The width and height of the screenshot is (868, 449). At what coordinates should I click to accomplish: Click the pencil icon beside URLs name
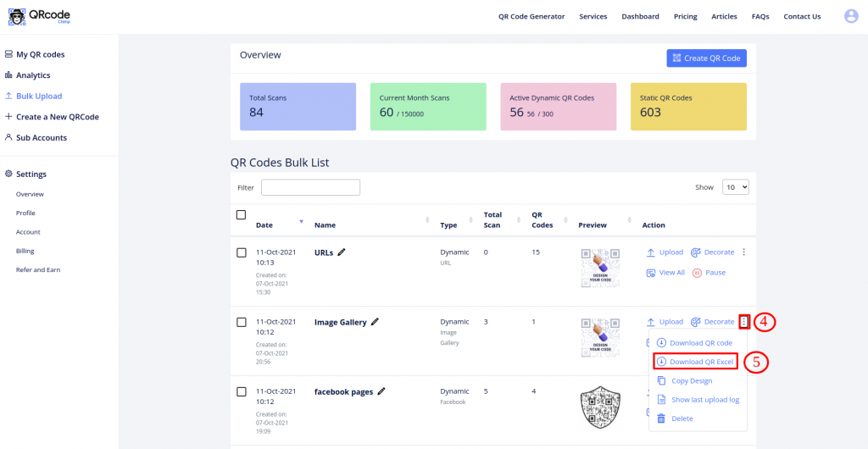pos(342,252)
